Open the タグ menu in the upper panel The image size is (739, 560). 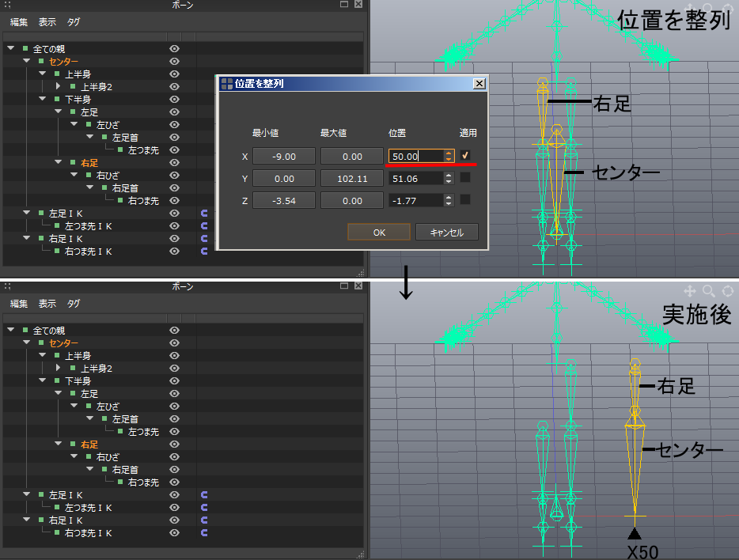(x=73, y=22)
